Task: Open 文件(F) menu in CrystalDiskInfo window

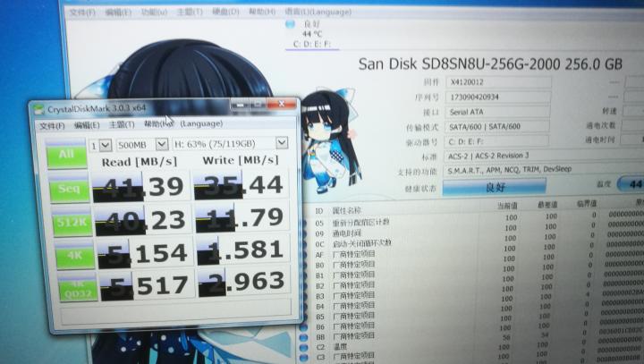Action: click(82, 13)
